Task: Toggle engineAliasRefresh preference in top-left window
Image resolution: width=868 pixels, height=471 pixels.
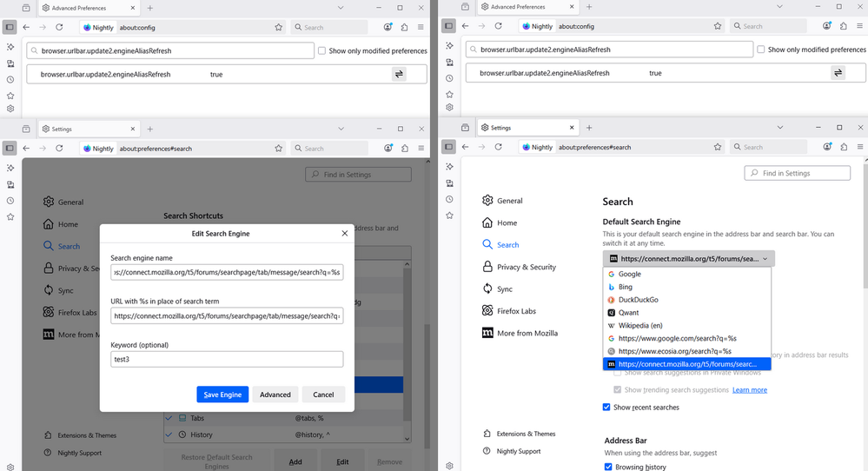Action: click(x=399, y=75)
